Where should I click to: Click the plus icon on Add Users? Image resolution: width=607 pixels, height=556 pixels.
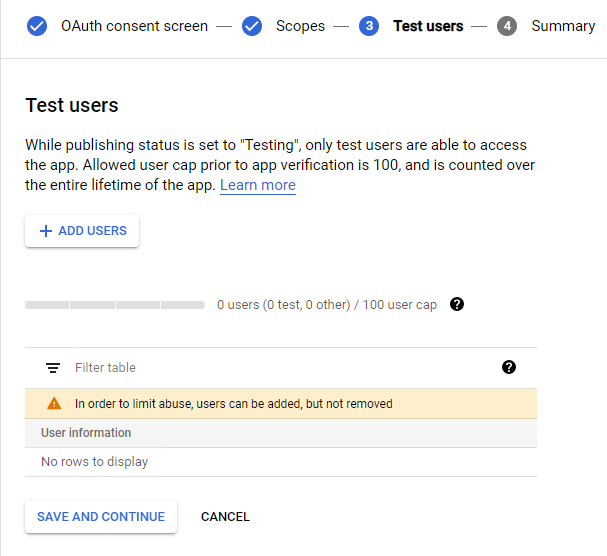click(x=45, y=231)
